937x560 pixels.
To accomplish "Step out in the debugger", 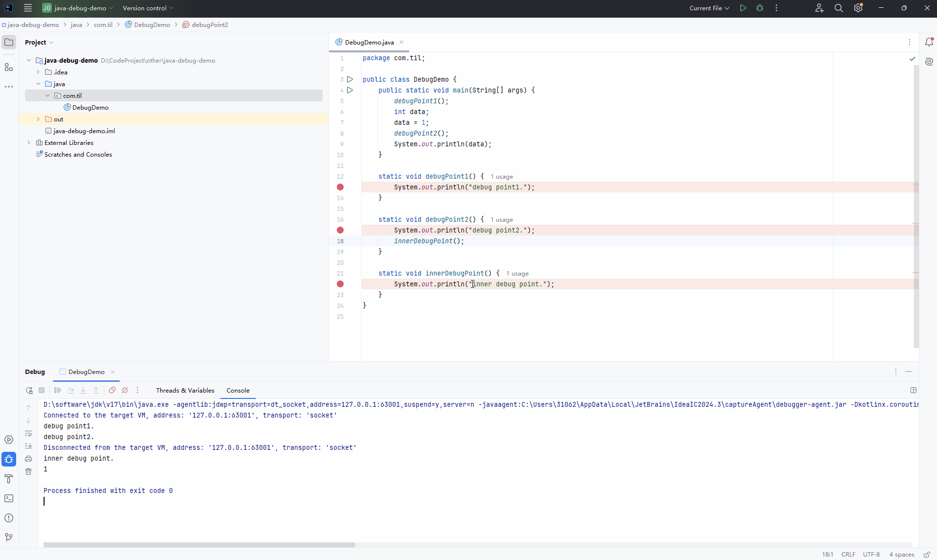I will click(96, 390).
